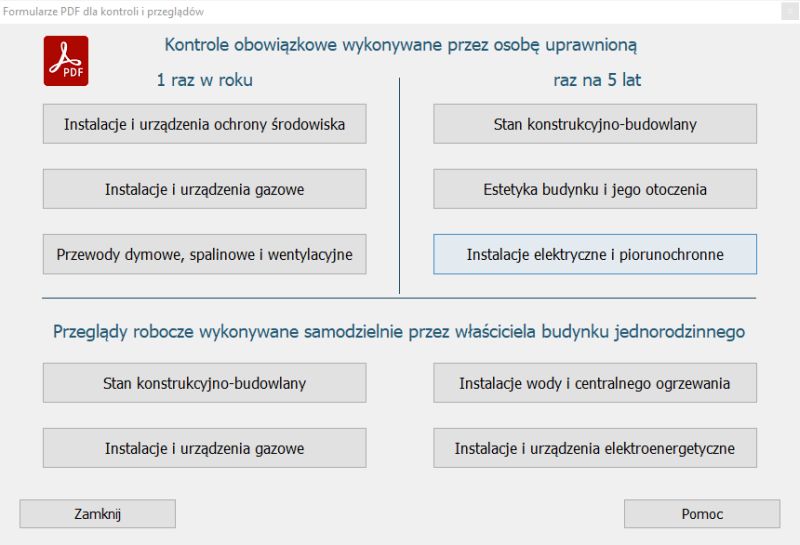Screen dimensions: 800x545
Task: Open owner's Instalacje i urządzenia gazowe review
Action: (204, 448)
